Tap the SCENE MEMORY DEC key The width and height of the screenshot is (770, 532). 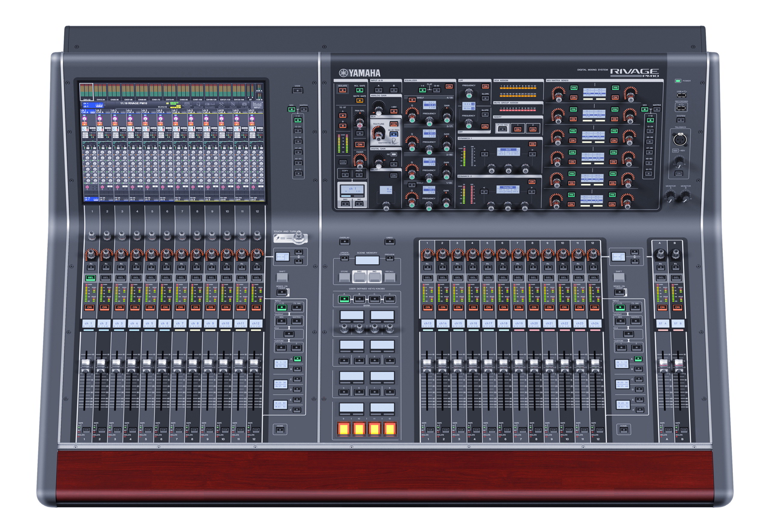pos(359,278)
